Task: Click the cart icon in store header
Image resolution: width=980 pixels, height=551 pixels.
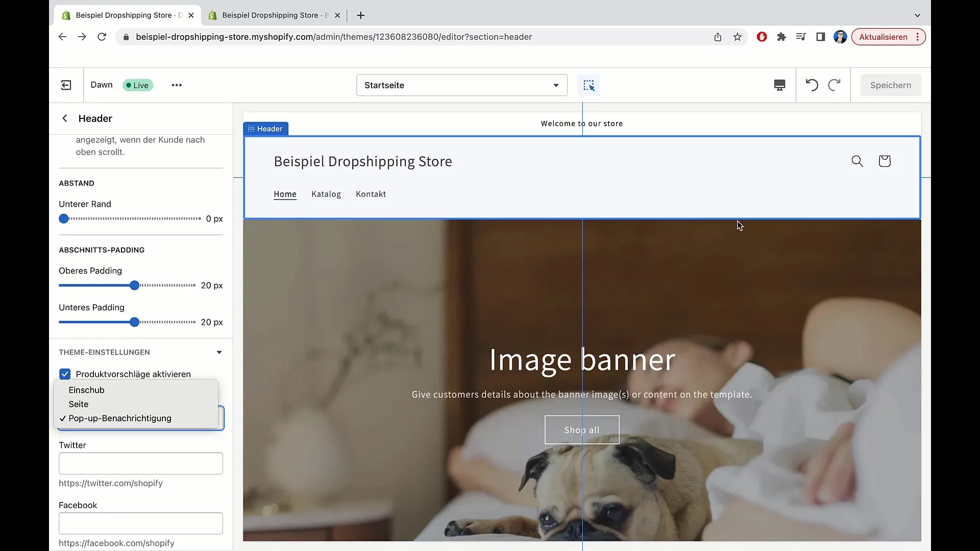Action: click(885, 161)
